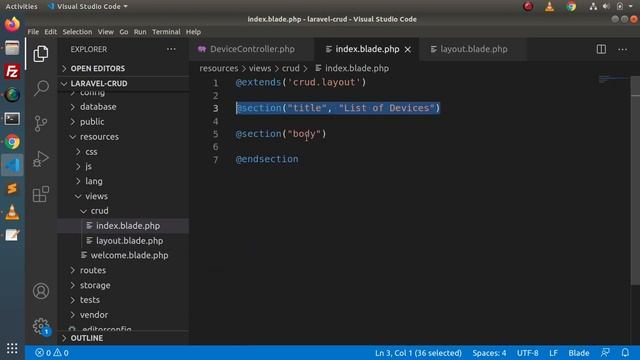This screenshot has height=360, width=640.
Task: Expand the lang folder
Action: [93, 181]
